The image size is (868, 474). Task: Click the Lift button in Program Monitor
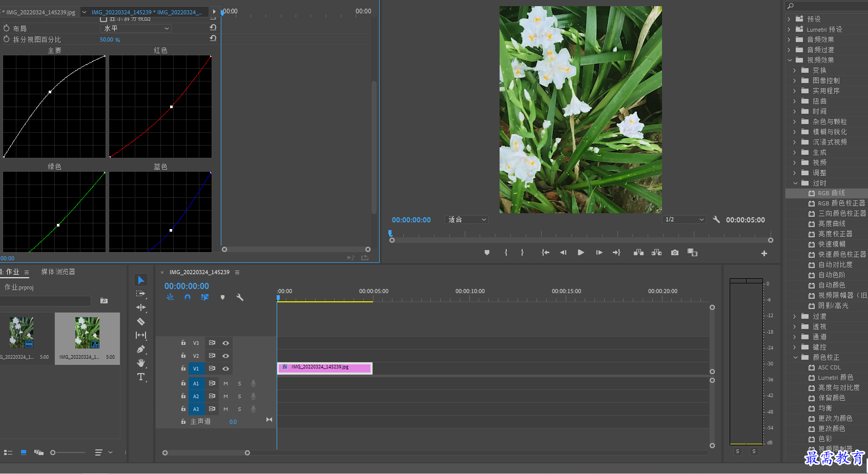coord(638,253)
